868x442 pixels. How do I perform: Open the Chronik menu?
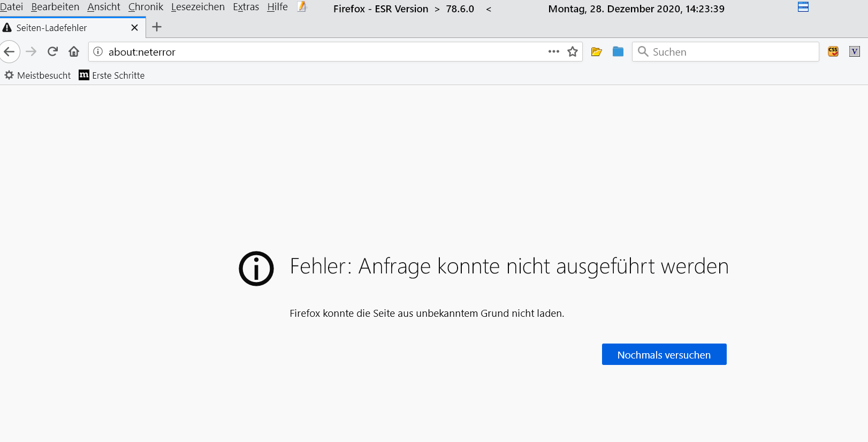click(146, 7)
